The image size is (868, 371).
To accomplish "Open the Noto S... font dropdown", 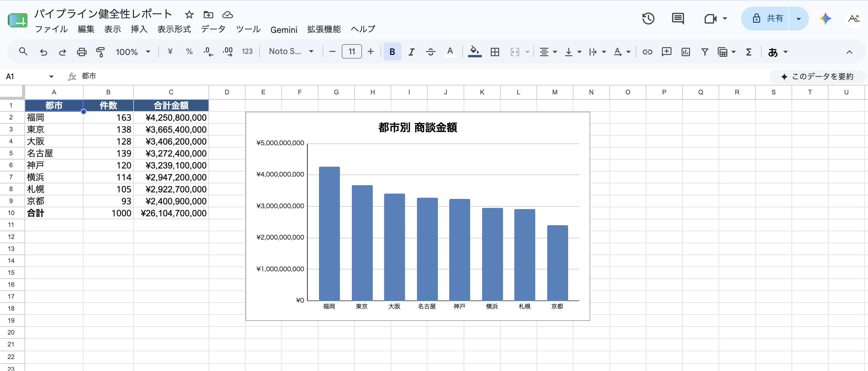I will (x=291, y=52).
